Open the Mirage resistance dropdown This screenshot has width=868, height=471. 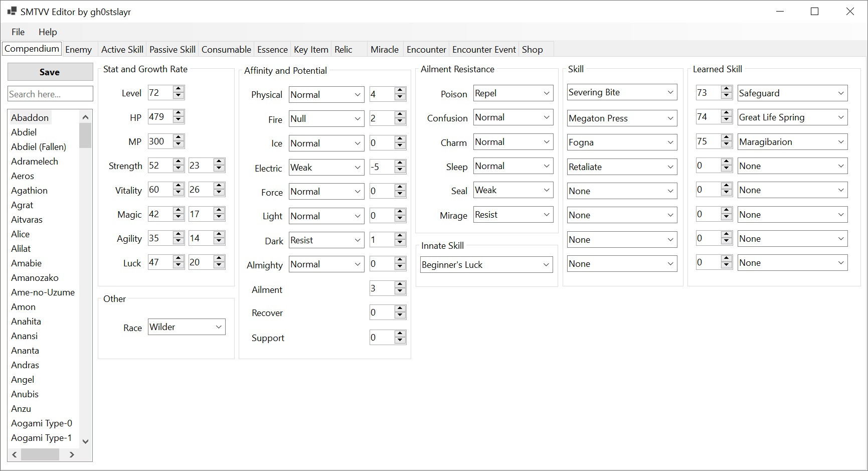[x=513, y=215]
